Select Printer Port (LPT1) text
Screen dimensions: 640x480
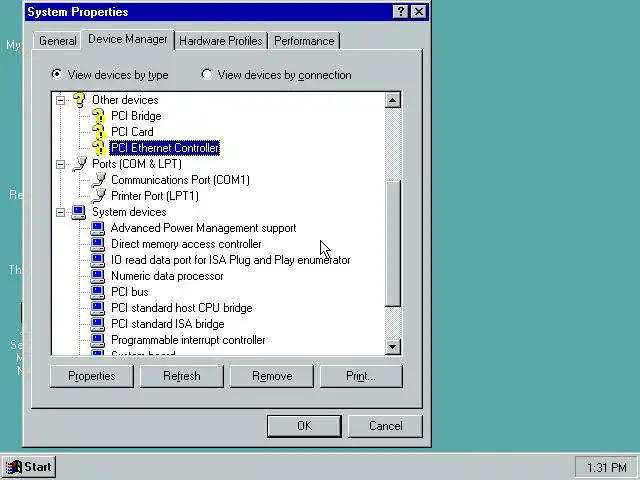tap(155, 196)
